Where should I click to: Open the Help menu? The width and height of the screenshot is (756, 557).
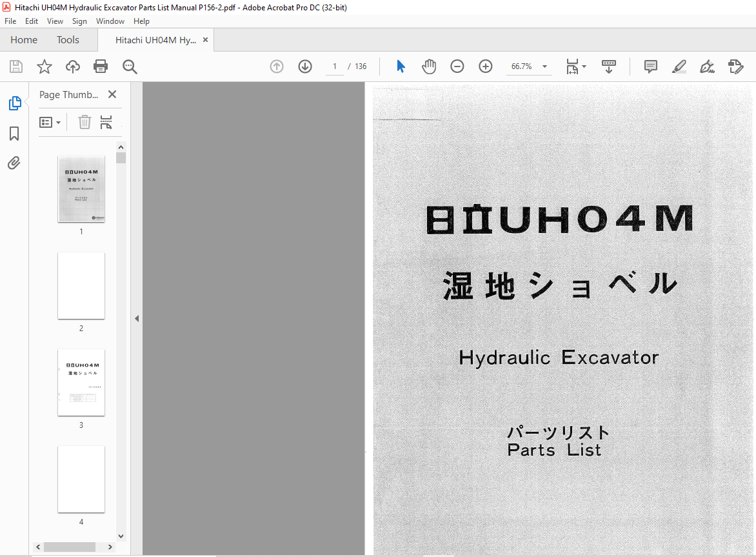(x=141, y=21)
